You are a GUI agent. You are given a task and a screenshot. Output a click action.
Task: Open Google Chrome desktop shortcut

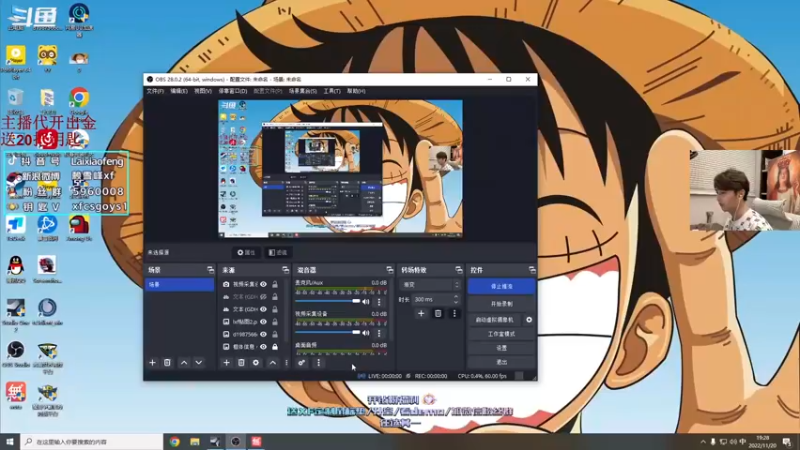[x=79, y=101]
